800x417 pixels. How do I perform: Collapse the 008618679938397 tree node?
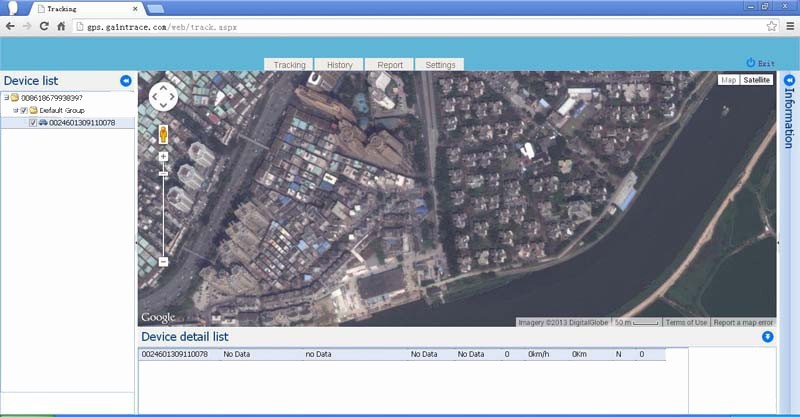coord(5,98)
